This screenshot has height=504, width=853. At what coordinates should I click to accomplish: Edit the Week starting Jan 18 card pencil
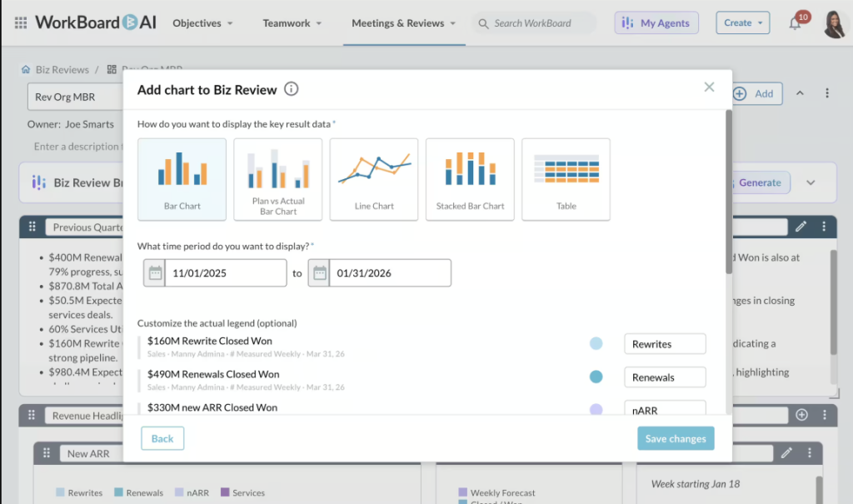tap(786, 453)
